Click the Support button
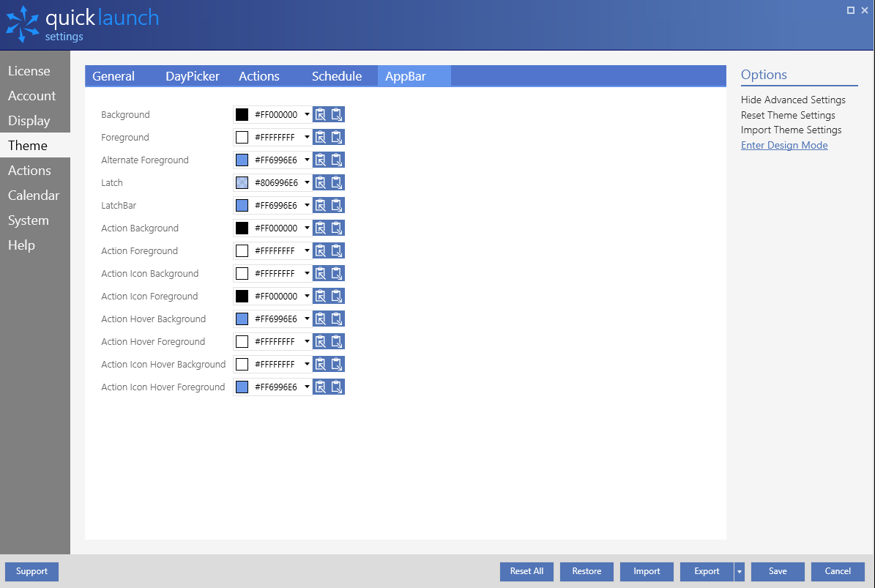The height and width of the screenshot is (588, 875). coord(31,571)
